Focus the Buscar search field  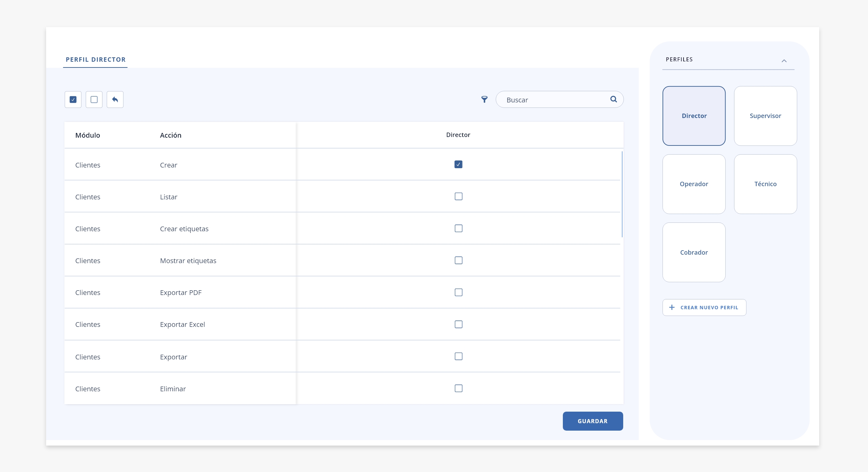tap(559, 99)
